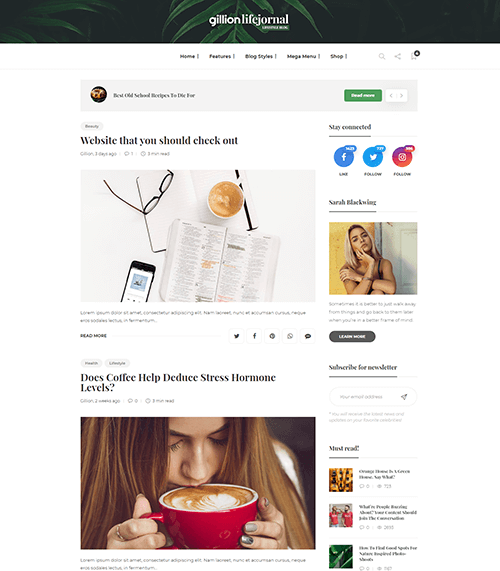Click the share icon in navigation bar

[x=398, y=56]
